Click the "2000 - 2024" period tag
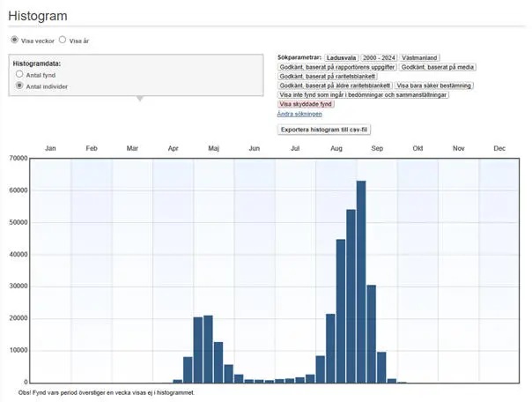Screen dimensions: 532x402 coord(379,57)
